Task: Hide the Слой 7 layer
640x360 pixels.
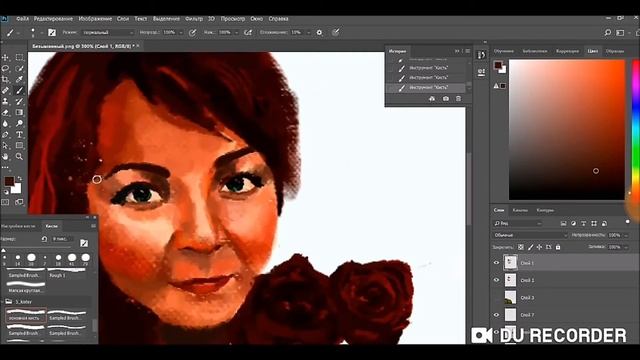Action: [x=496, y=315]
